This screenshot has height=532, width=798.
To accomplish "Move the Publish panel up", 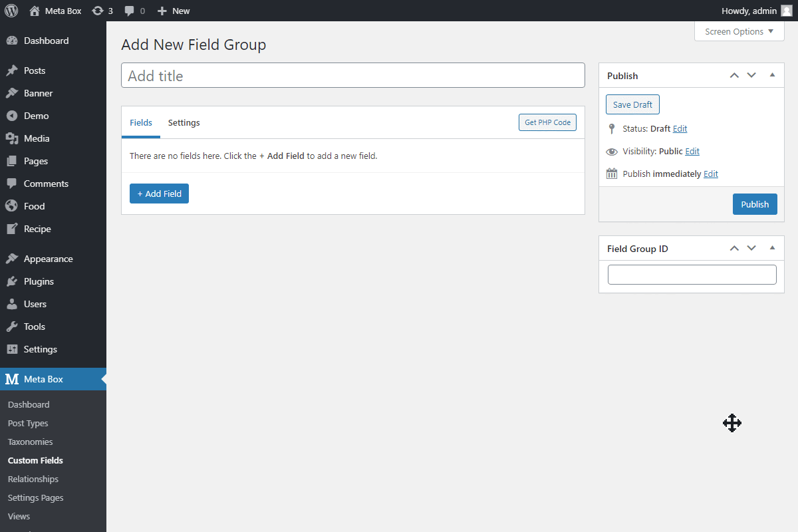I will 734,75.
